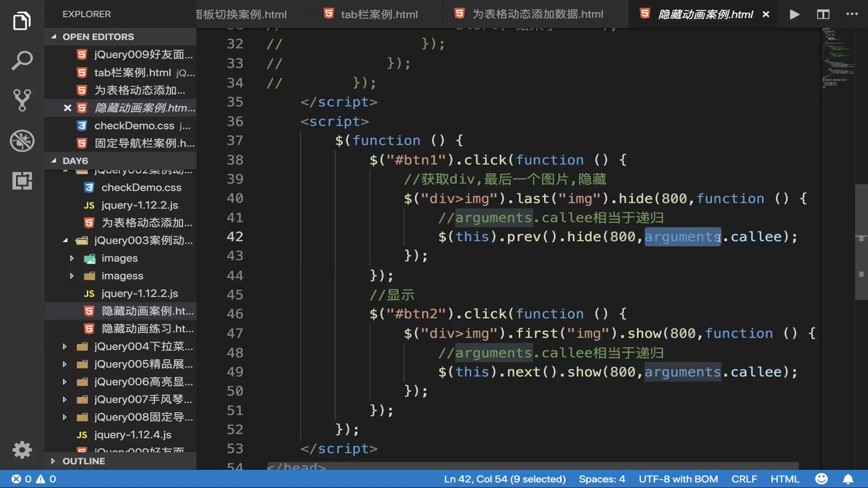
Task: Change indentation via Spaces: 4
Action: click(602, 479)
